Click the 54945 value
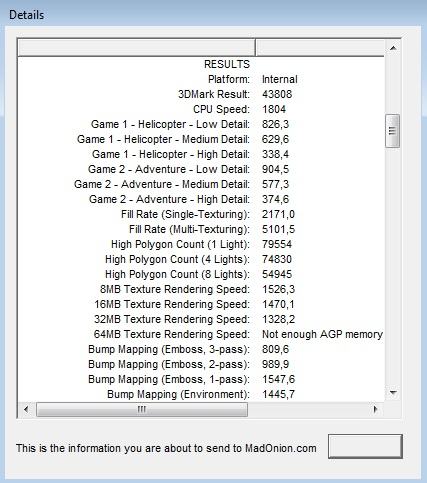The height and width of the screenshot is (483, 427). point(277,274)
